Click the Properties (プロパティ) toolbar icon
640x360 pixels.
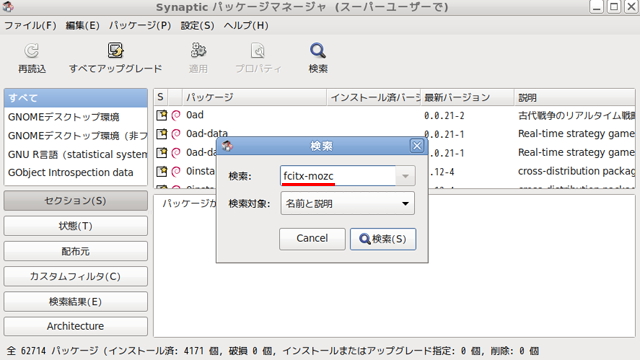coord(258,51)
